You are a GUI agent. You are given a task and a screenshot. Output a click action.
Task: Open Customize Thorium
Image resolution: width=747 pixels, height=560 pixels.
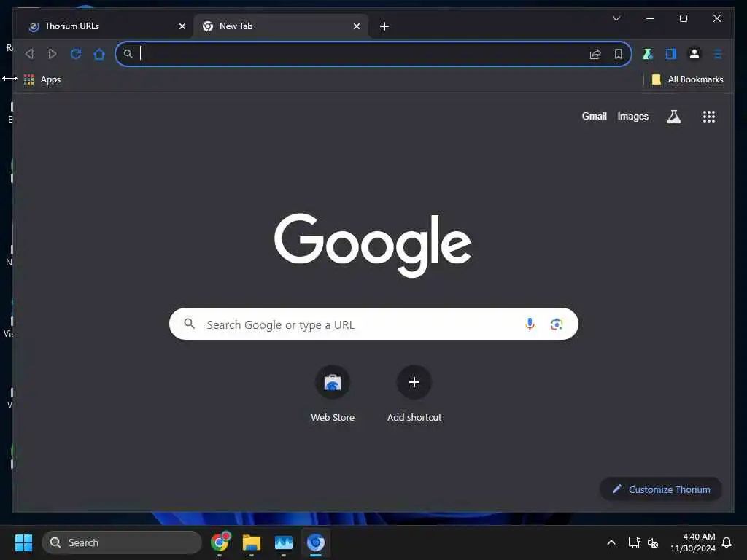pos(660,489)
